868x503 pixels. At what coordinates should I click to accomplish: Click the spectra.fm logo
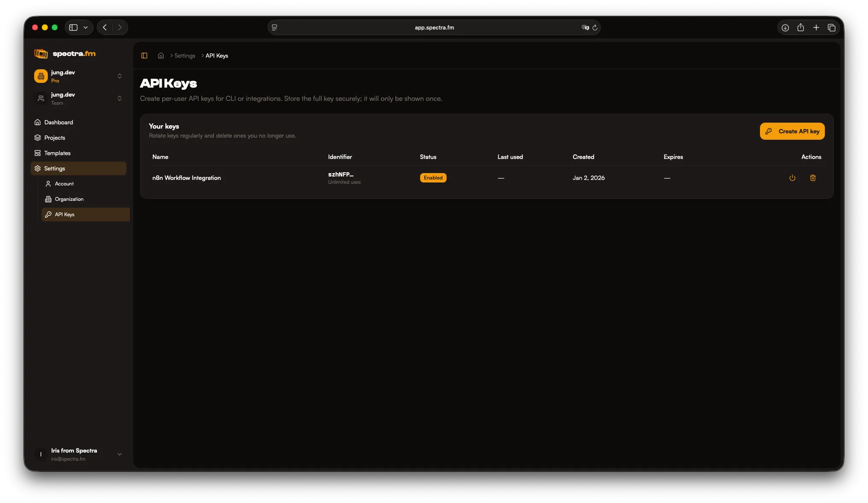click(65, 53)
